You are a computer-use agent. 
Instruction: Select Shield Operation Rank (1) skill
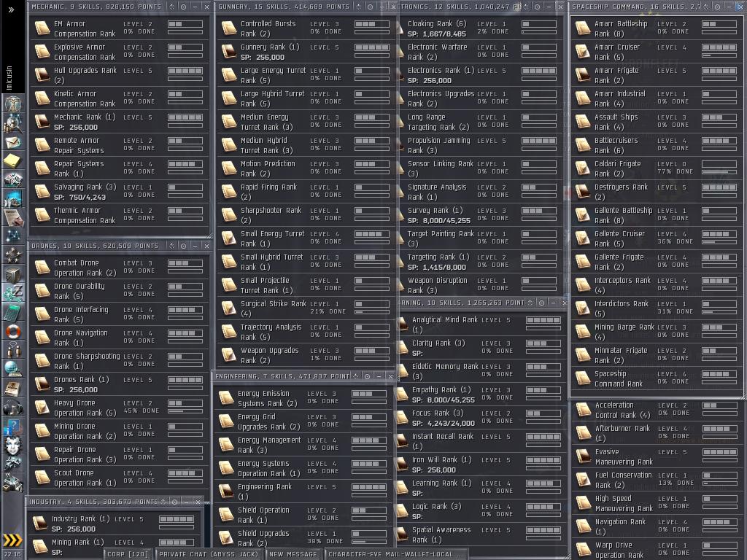coord(303,516)
